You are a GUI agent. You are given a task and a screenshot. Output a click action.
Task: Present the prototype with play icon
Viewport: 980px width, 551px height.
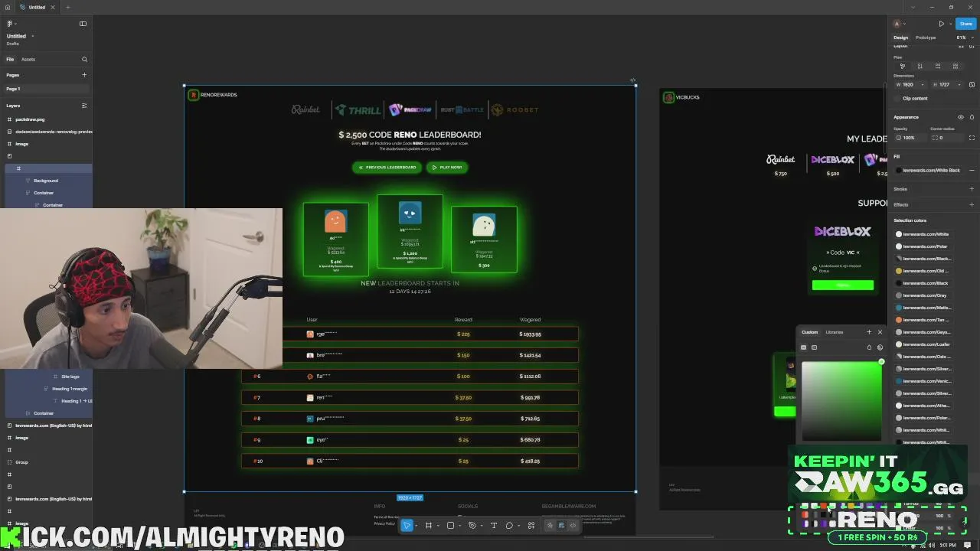pyautogui.click(x=942, y=24)
